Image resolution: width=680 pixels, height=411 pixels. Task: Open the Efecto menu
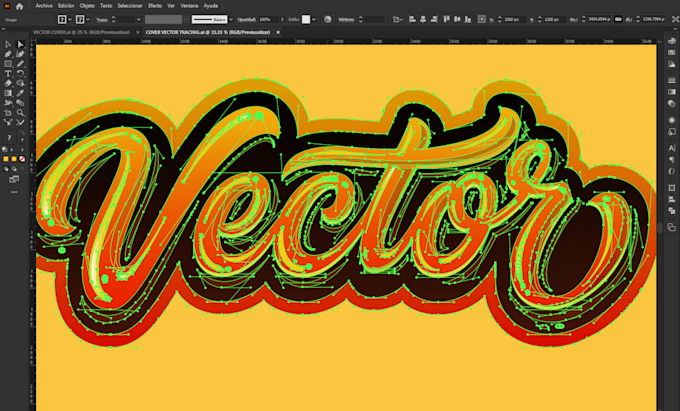click(x=155, y=6)
